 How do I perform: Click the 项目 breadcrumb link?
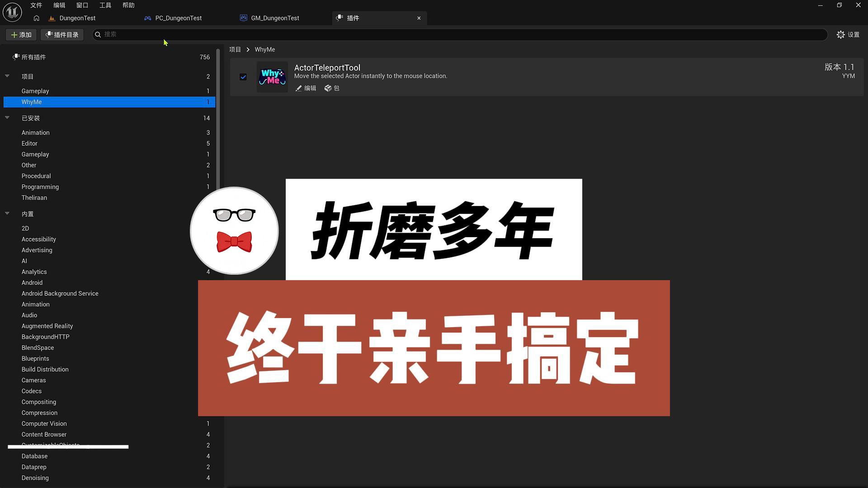click(x=235, y=50)
